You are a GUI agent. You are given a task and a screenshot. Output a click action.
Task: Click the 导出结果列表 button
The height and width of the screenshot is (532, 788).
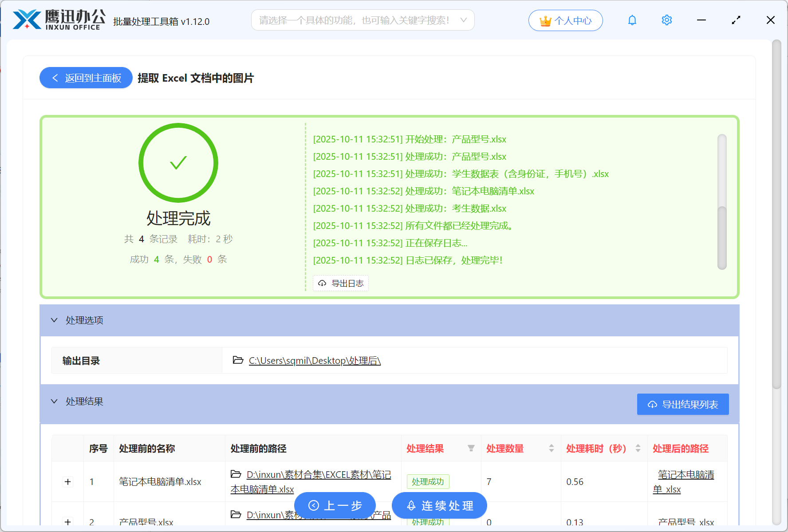[682, 404]
